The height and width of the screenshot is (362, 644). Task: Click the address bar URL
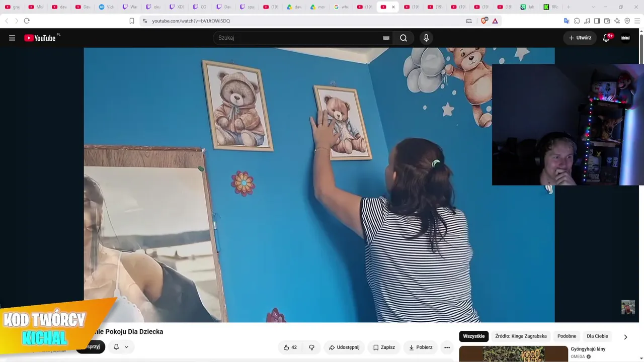pos(191,21)
